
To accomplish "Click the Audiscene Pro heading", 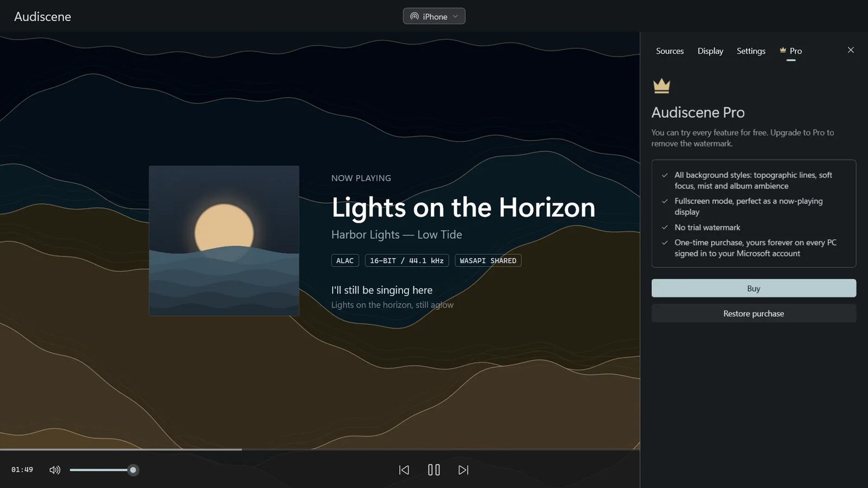I will click(698, 113).
